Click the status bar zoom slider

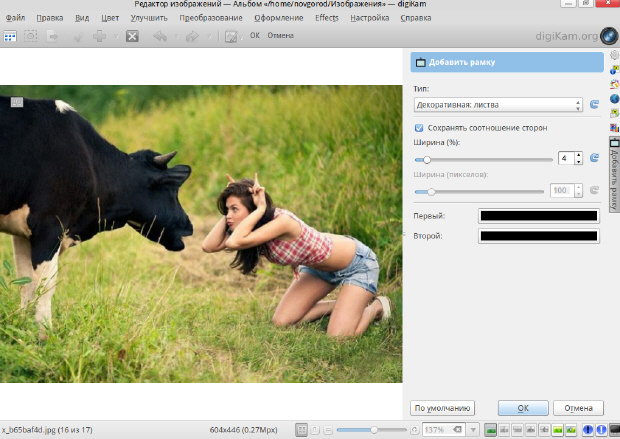[x=371, y=430]
